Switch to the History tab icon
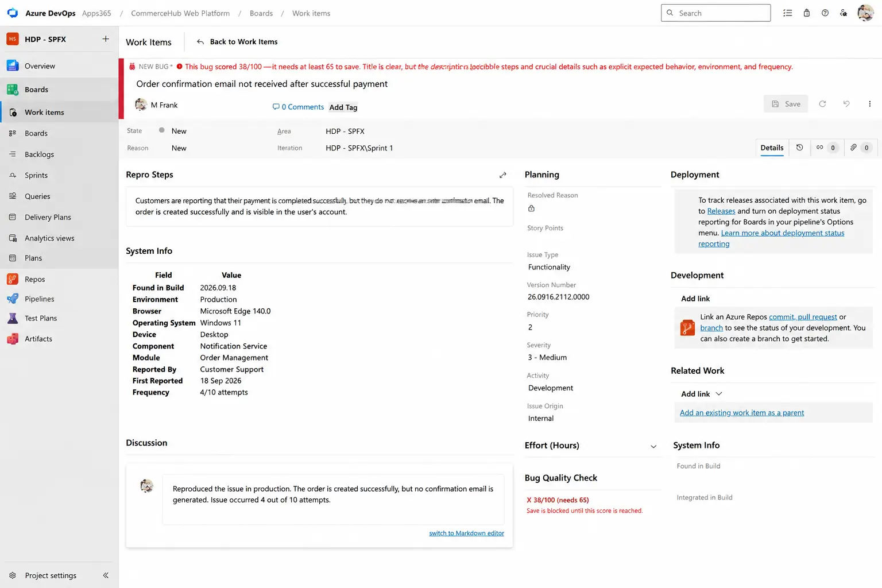This screenshot has width=882, height=588. 799,148
